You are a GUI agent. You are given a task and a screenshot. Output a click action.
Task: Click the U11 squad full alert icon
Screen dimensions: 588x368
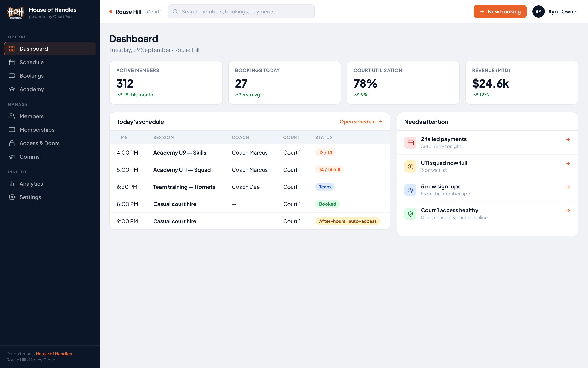pos(410,166)
